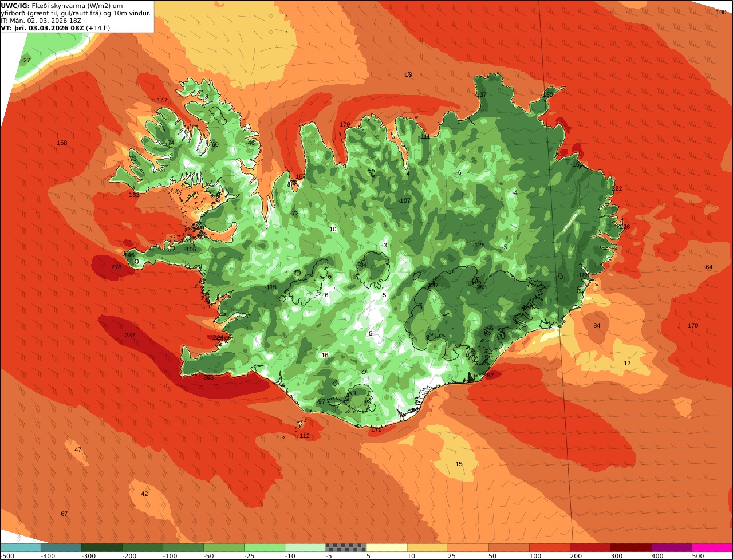Click the map value '112' near the islands

click(x=305, y=436)
